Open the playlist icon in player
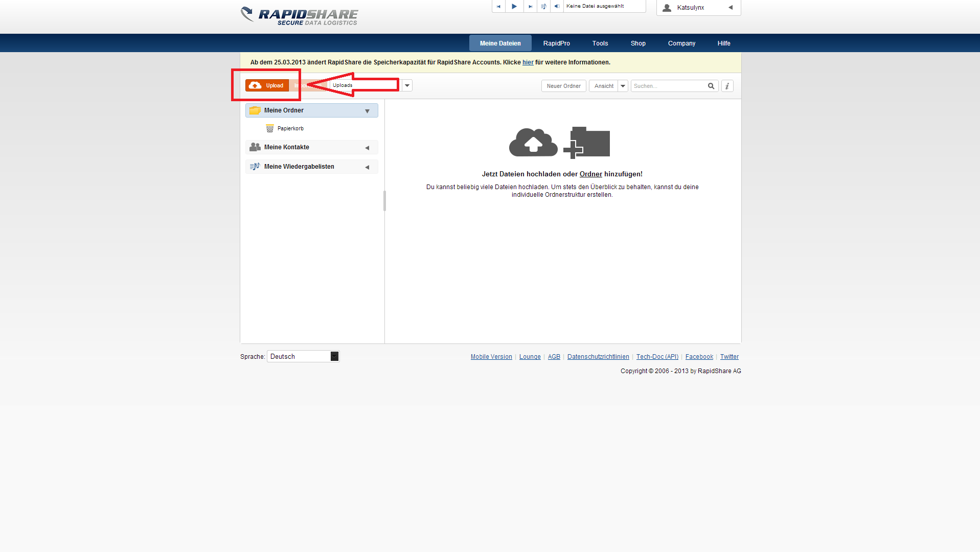 (x=543, y=7)
